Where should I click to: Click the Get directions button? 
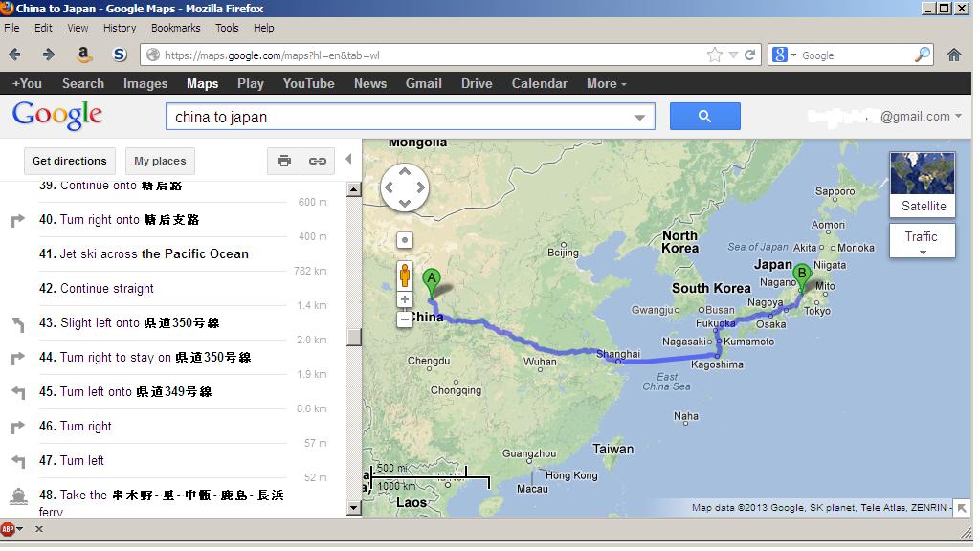[x=69, y=161]
